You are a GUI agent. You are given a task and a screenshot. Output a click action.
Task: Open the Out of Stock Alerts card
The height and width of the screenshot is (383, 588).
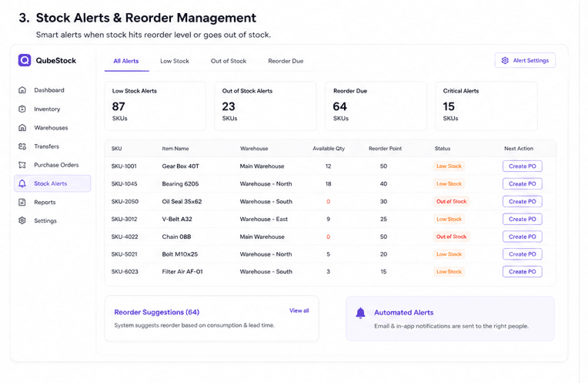click(x=265, y=106)
